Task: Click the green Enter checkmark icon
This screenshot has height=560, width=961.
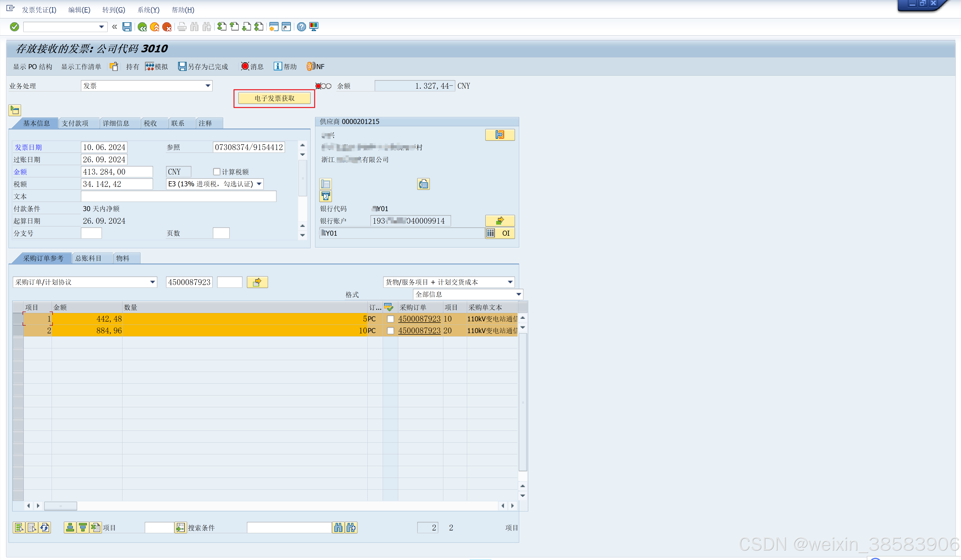Action: click(15, 27)
